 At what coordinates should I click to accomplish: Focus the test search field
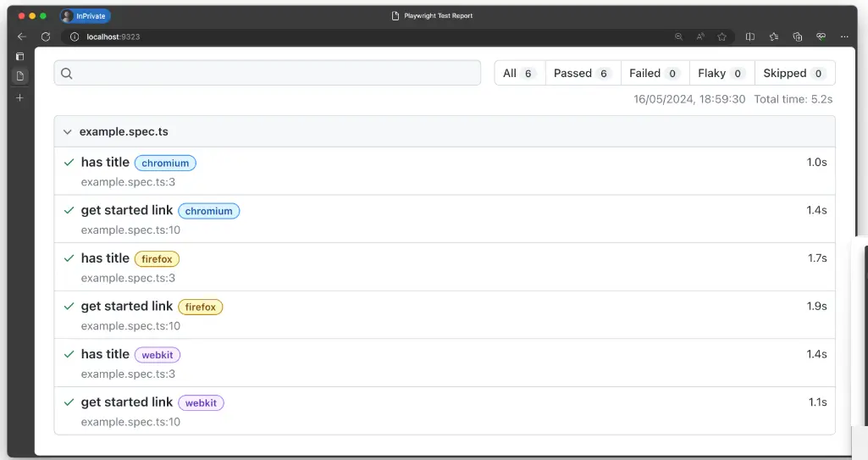(268, 73)
